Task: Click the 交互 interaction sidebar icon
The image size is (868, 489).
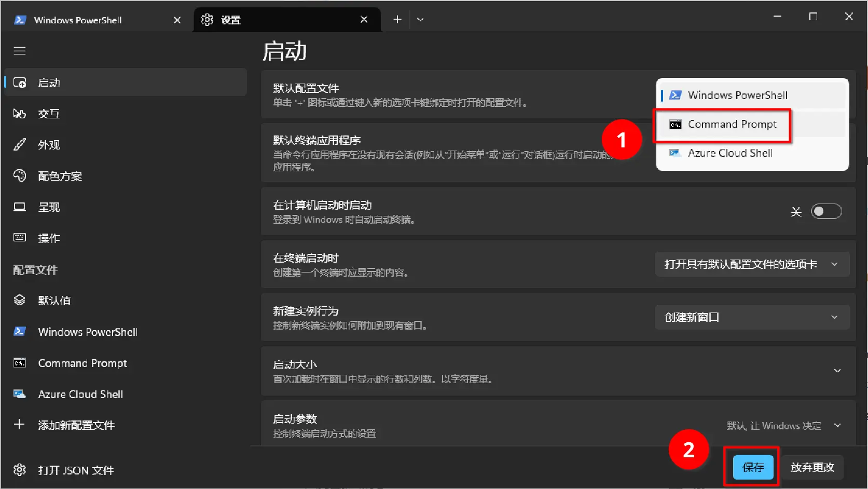Action: 20,114
